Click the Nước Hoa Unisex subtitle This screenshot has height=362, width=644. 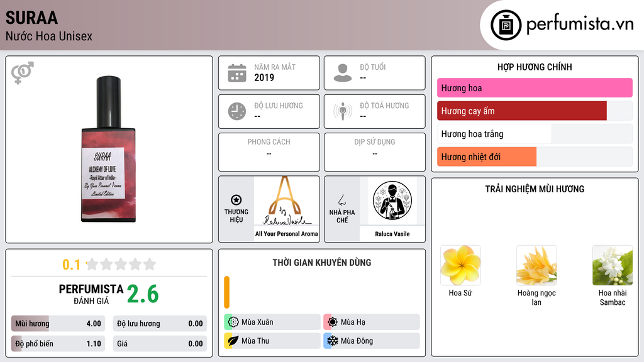click(49, 36)
